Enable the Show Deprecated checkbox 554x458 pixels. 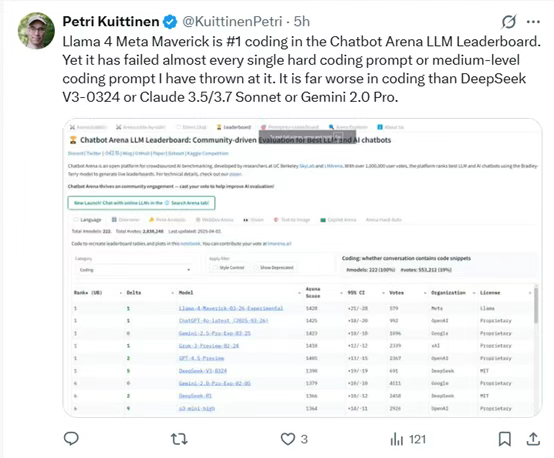255,268
